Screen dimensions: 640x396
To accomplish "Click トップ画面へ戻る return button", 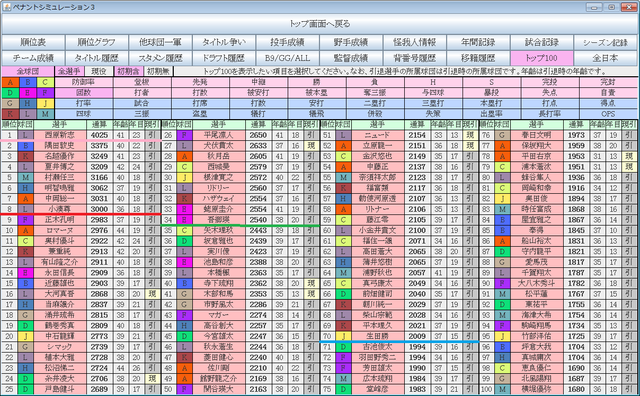I will 320,24.
